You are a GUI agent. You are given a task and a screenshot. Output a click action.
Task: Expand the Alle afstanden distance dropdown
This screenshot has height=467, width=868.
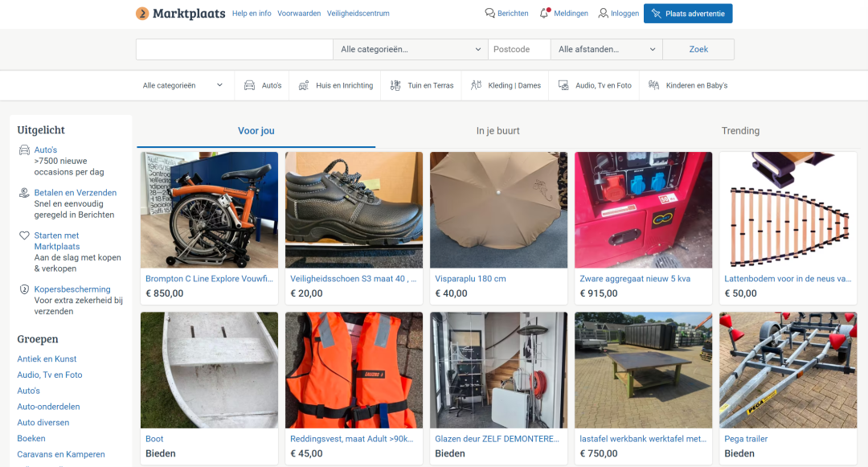(x=606, y=50)
